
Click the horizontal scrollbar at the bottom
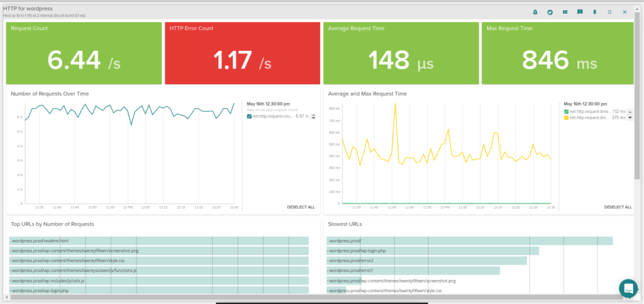[316, 296]
